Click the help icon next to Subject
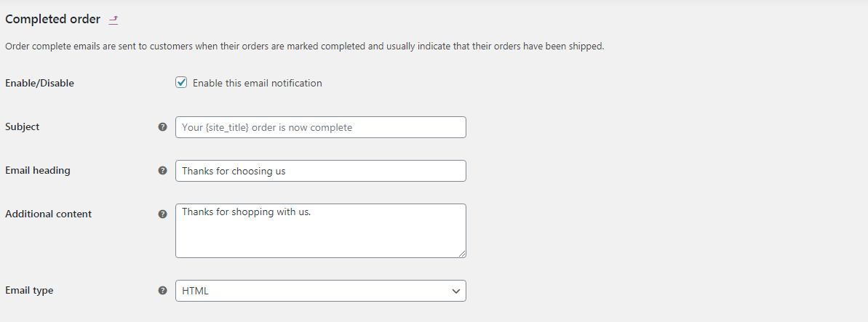The image size is (868, 322). point(162,127)
